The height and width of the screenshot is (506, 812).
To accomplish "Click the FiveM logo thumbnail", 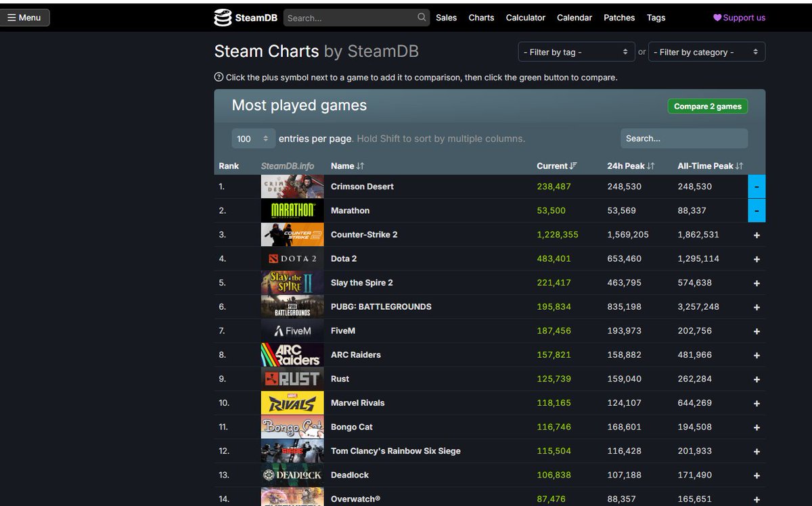I will (292, 331).
